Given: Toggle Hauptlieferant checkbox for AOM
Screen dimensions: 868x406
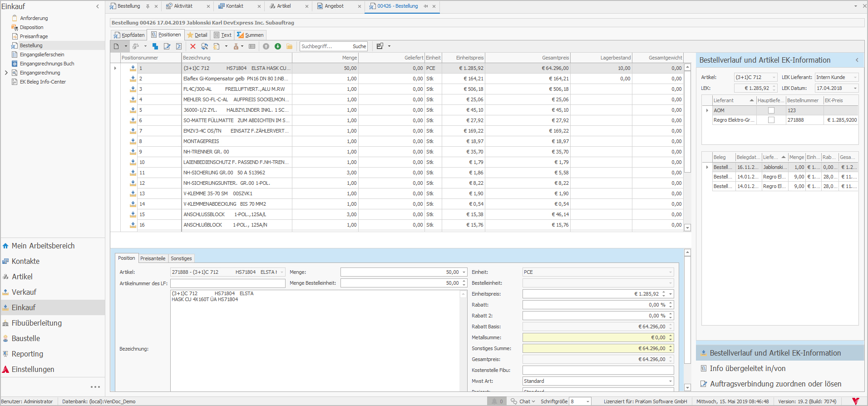Looking at the screenshot, I should [x=771, y=110].
